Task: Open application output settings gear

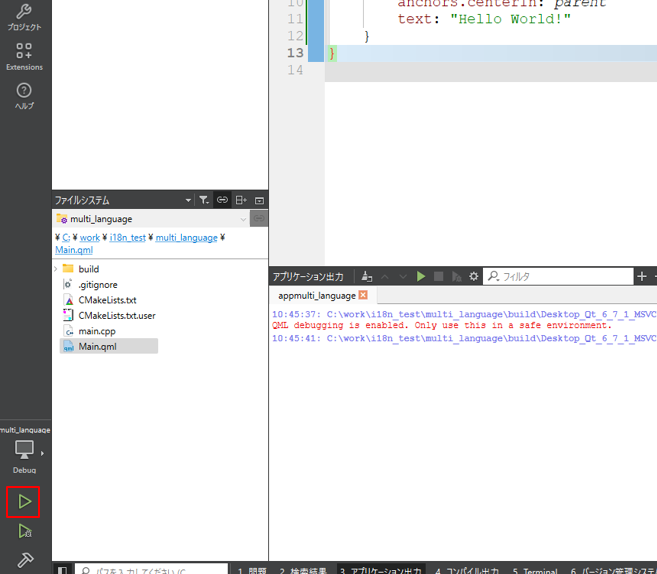Action: click(474, 276)
